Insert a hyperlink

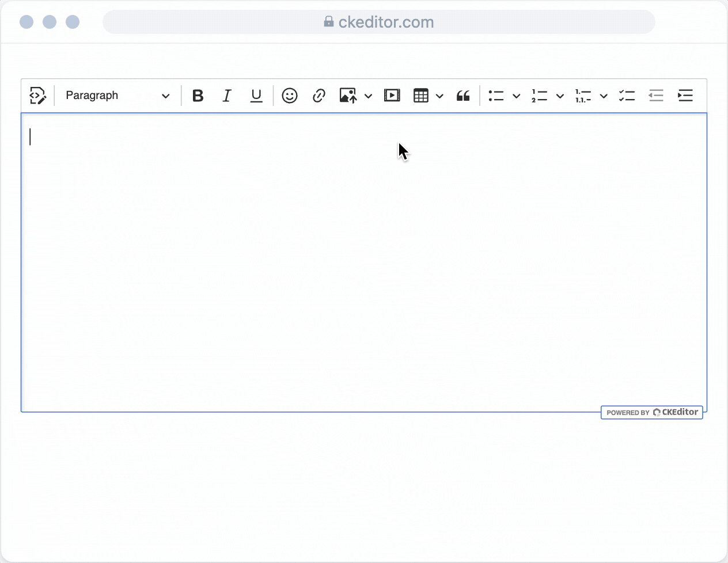click(319, 96)
